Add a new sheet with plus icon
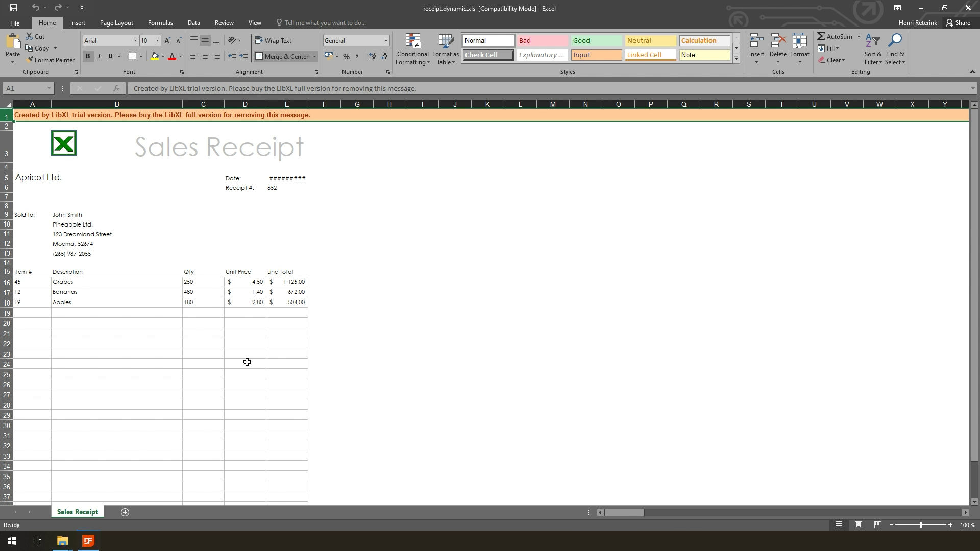This screenshot has height=551, width=980. click(125, 512)
